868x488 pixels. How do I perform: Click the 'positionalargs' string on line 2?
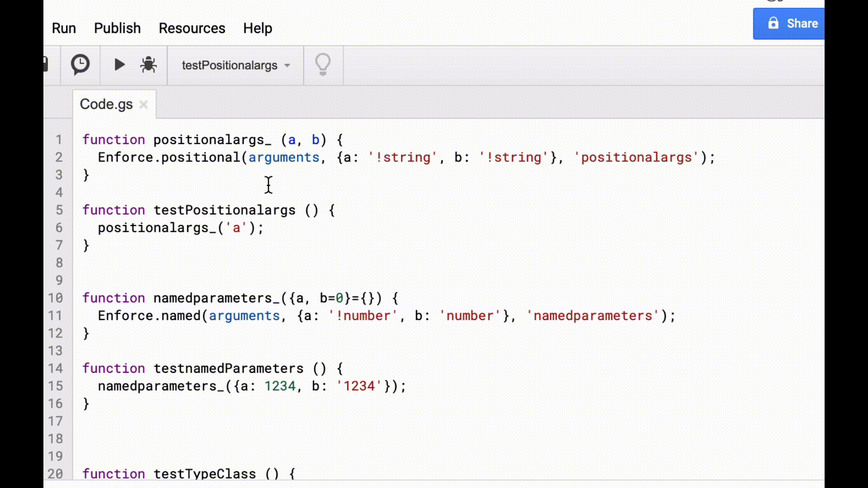(x=636, y=157)
